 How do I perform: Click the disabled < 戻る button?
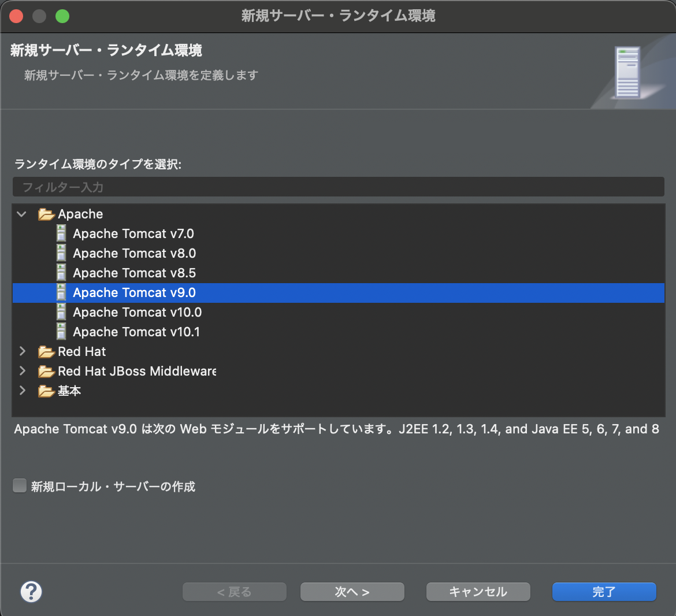pyautogui.click(x=235, y=591)
